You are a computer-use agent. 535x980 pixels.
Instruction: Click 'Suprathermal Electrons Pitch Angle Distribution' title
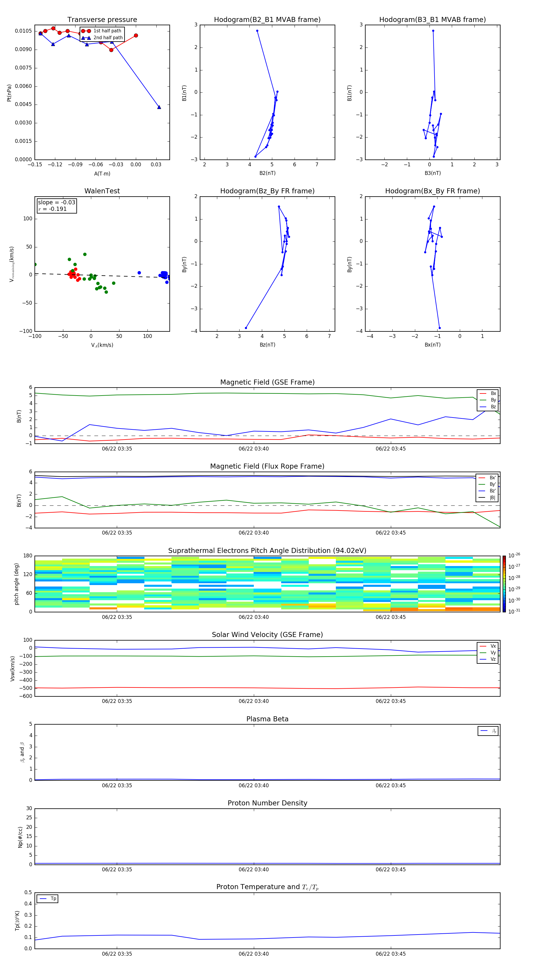pyautogui.click(x=267, y=551)
